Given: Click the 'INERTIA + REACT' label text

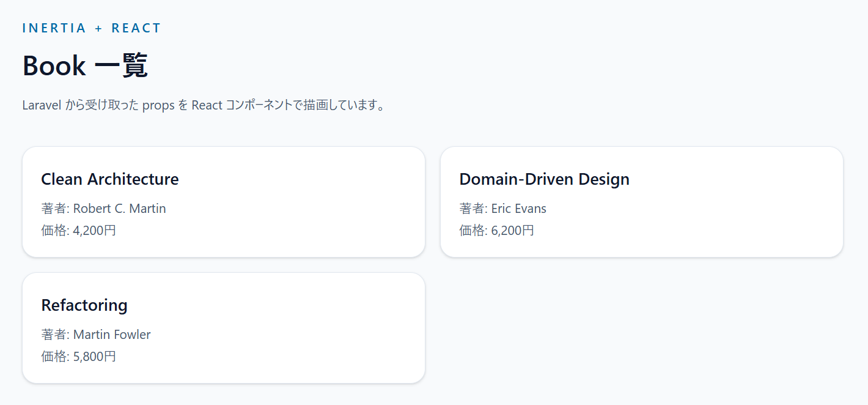Looking at the screenshot, I should 92,28.
